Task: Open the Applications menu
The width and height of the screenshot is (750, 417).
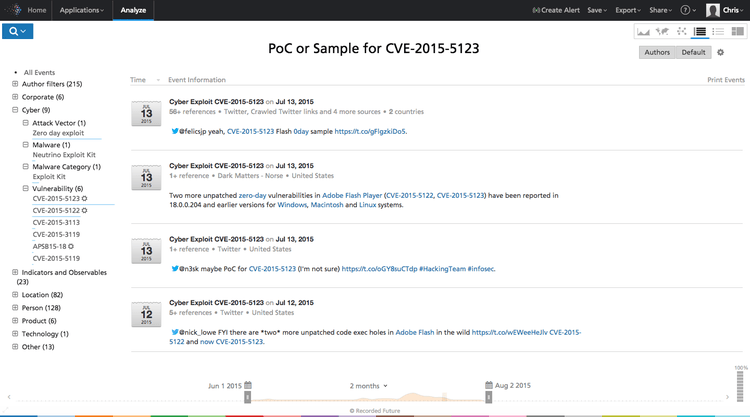Action: coord(81,10)
